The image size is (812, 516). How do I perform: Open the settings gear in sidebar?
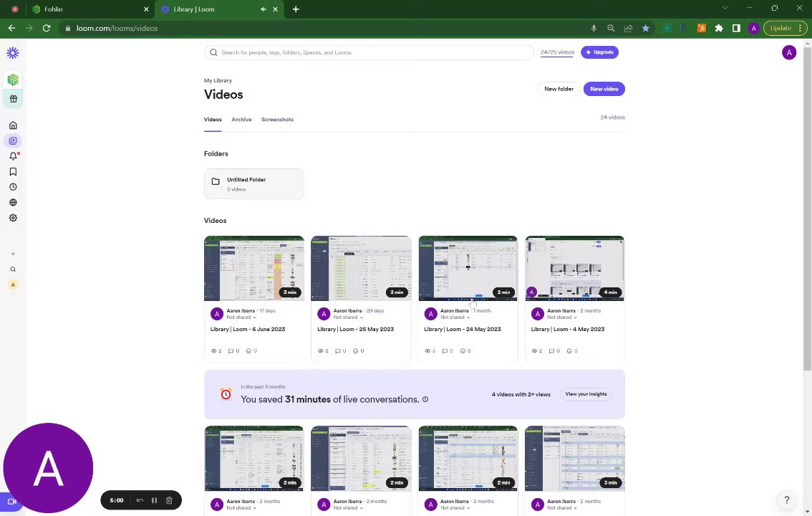[13, 218]
